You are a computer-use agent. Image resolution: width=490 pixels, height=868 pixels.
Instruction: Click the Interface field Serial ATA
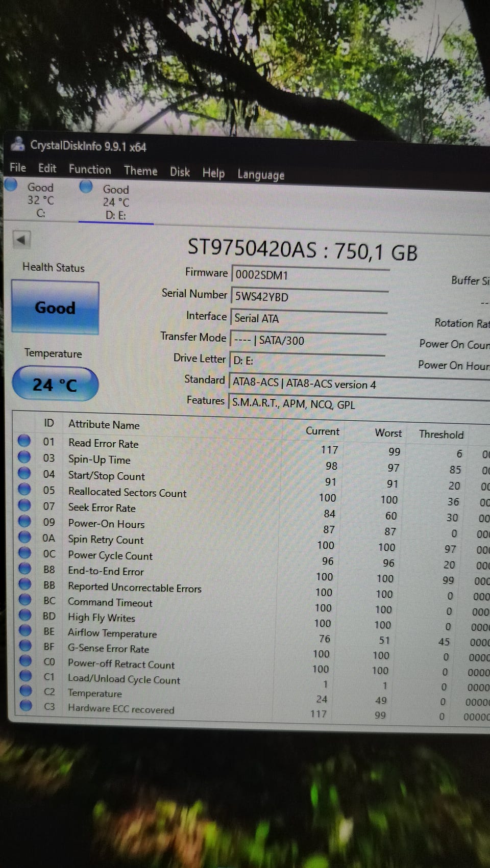(x=309, y=319)
